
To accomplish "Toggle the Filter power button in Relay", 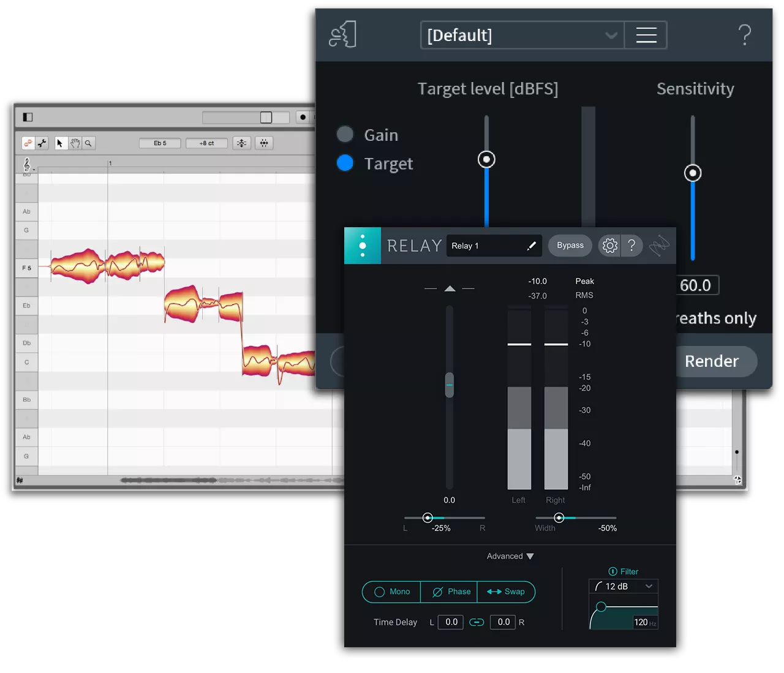I will (612, 571).
